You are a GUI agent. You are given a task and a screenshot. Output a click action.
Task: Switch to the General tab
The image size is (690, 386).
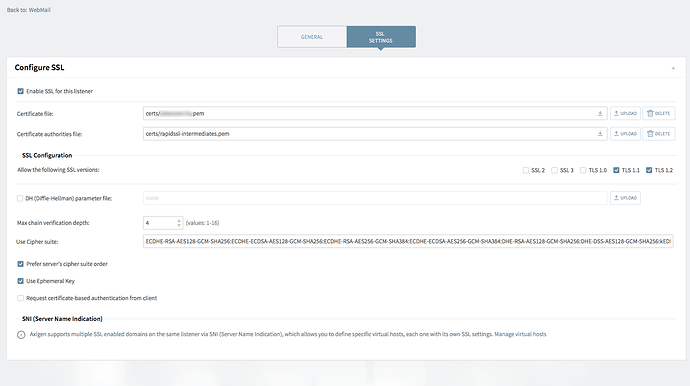click(312, 37)
